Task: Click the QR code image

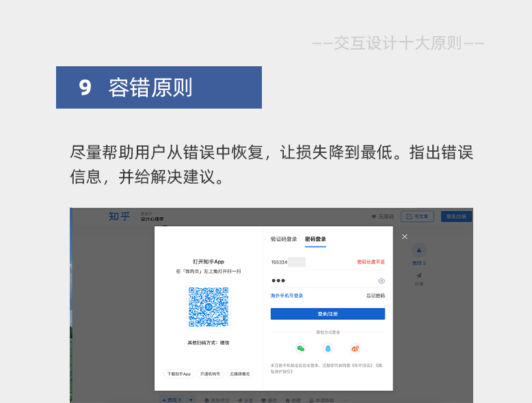Action: pyautogui.click(x=209, y=307)
